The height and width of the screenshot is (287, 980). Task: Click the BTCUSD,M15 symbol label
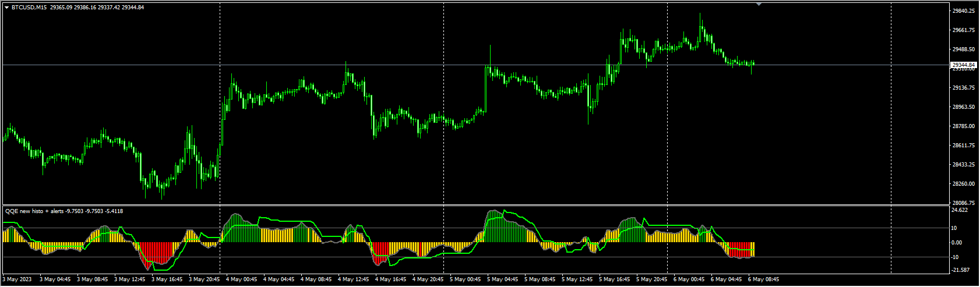pos(29,7)
